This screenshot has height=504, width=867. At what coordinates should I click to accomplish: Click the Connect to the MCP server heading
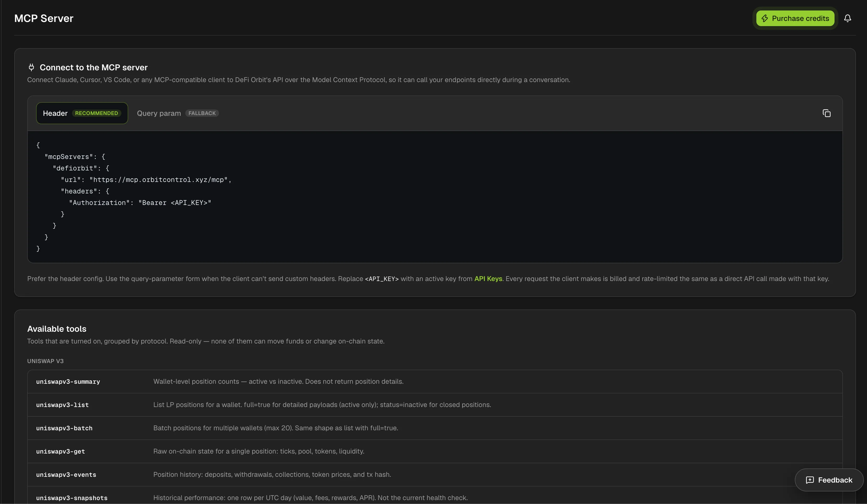[x=94, y=67]
